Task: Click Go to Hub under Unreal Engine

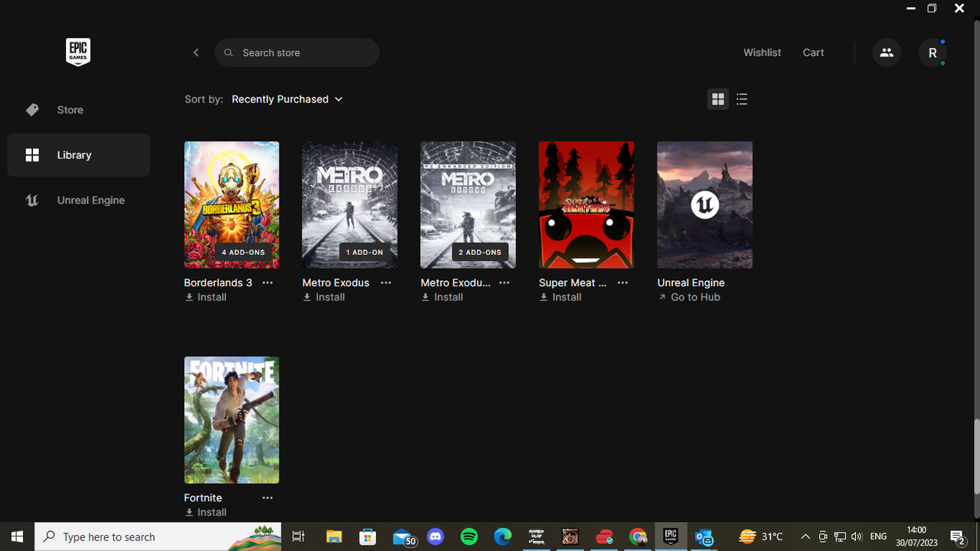Action: coord(689,298)
